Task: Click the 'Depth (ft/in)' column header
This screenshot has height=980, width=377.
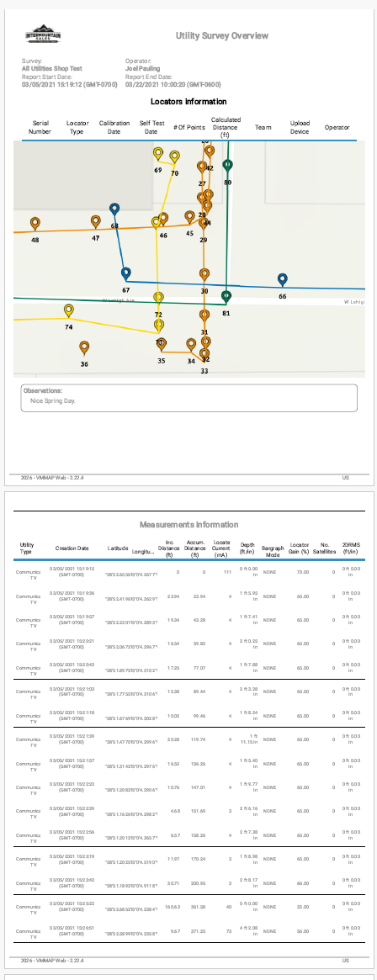Action: [x=248, y=548]
